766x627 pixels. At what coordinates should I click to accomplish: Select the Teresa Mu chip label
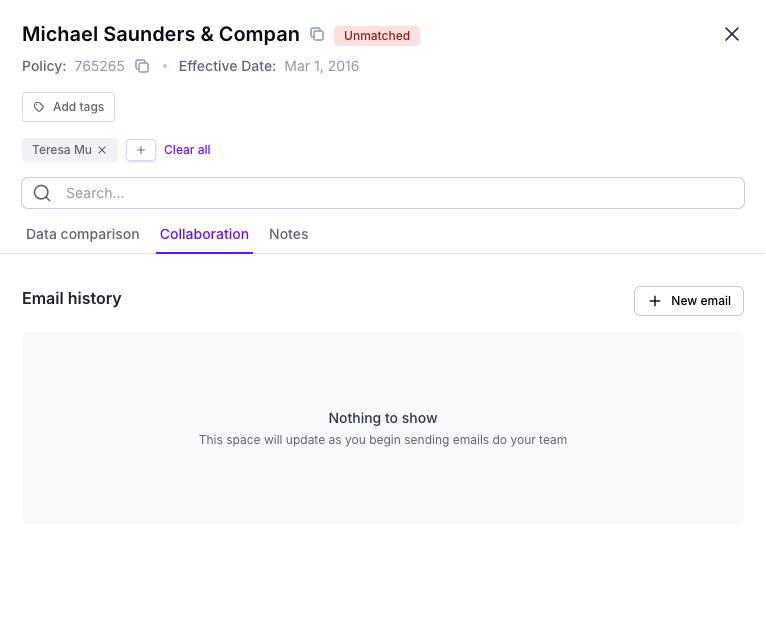point(62,150)
